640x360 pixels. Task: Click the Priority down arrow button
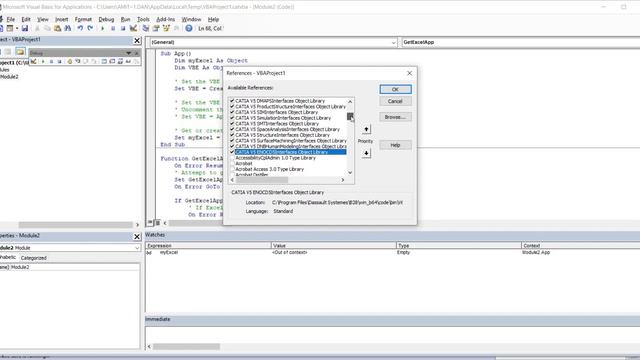coord(366,153)
